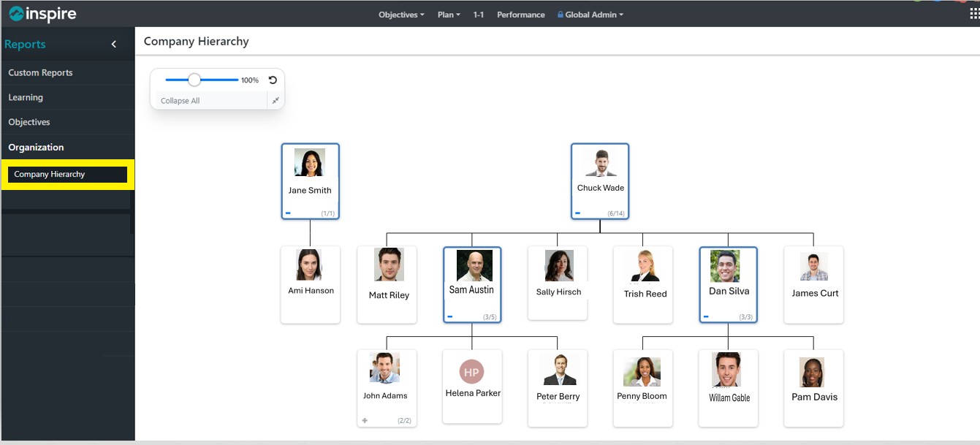
Task: Click the Inspire logo
Action: pyautogui.click(x=42, y=13)
